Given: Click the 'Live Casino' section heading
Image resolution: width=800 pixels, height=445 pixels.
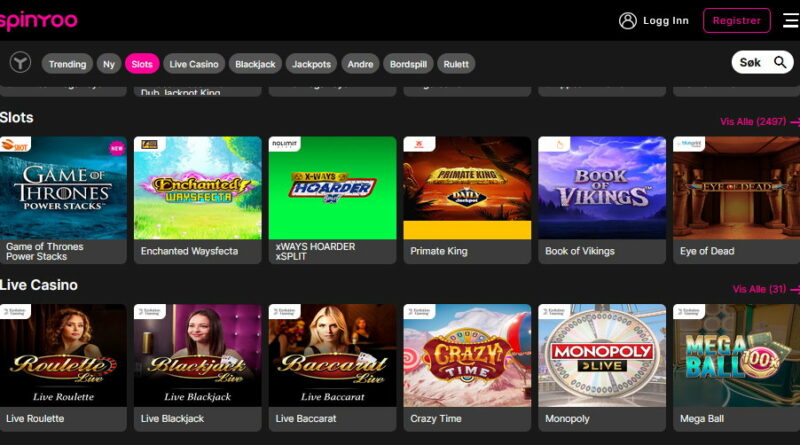Looking at the screenshot, I should (39, 285).
